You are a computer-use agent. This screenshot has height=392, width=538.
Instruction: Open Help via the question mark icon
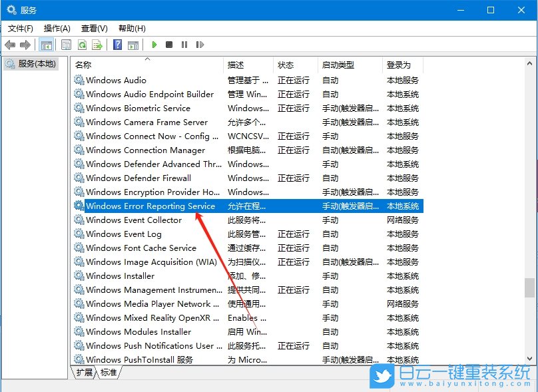point(119,45)
